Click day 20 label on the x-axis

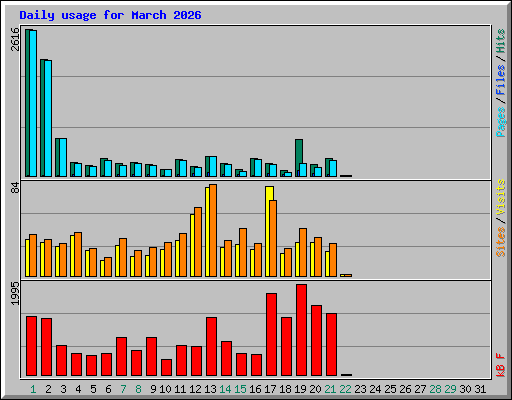(315, 389)
